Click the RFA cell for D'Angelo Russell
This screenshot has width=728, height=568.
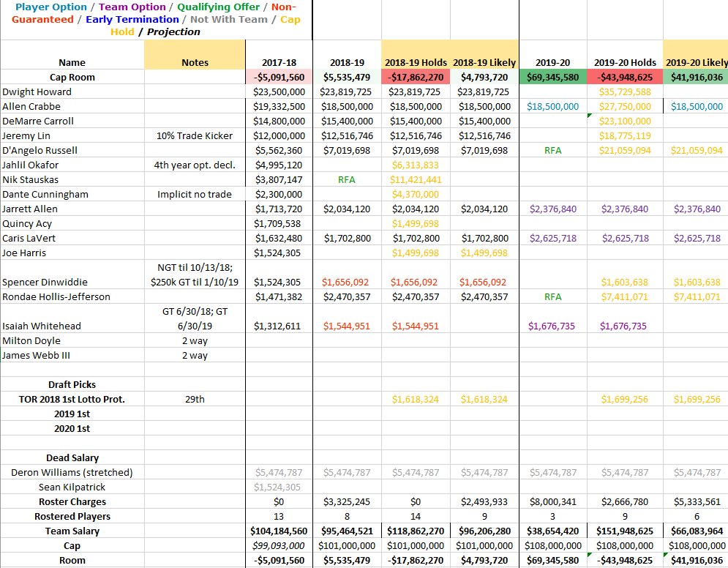pos(555,150)
